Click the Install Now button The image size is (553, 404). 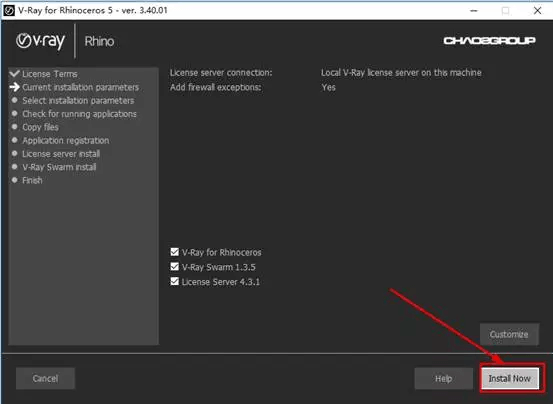coord(510,378)
